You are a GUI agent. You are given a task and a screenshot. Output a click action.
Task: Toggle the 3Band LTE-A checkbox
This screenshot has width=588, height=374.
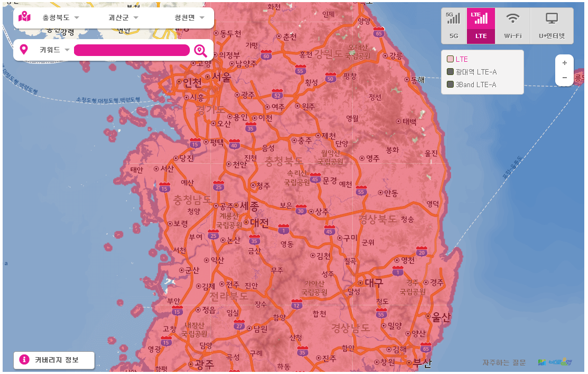[x=451, y=85]
